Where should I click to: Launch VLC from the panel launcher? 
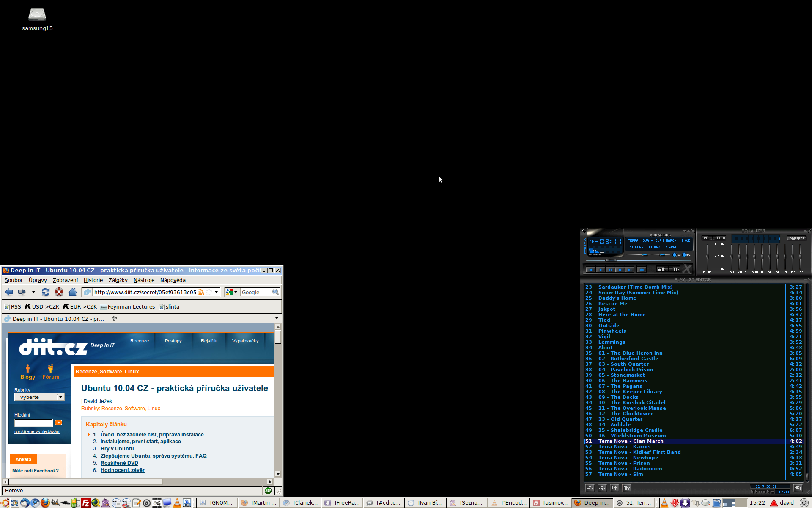tap(177, 503)
